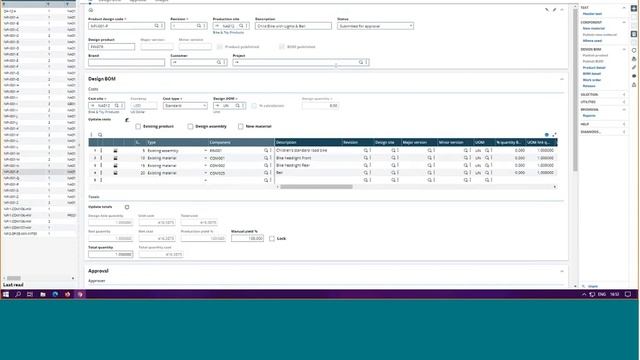Open Microsoft Edge from taskbar
Screen dimensions: 640x360
point(55,294)
